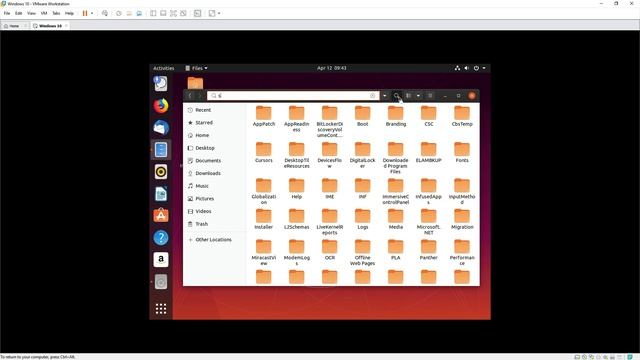Viewport: 640px width, 360px height.
Task: Open the Amazon launcher in the dock
Action: [161, 260]
